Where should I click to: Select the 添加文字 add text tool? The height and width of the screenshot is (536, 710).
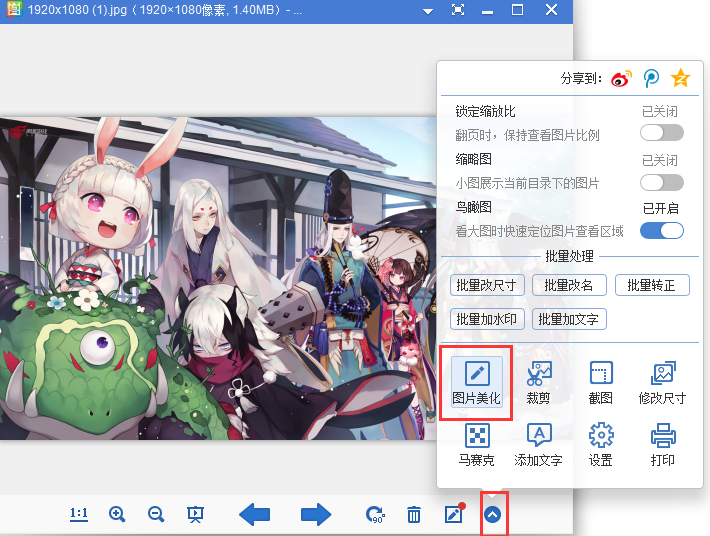pyautogui.click(x=539, y=445)
